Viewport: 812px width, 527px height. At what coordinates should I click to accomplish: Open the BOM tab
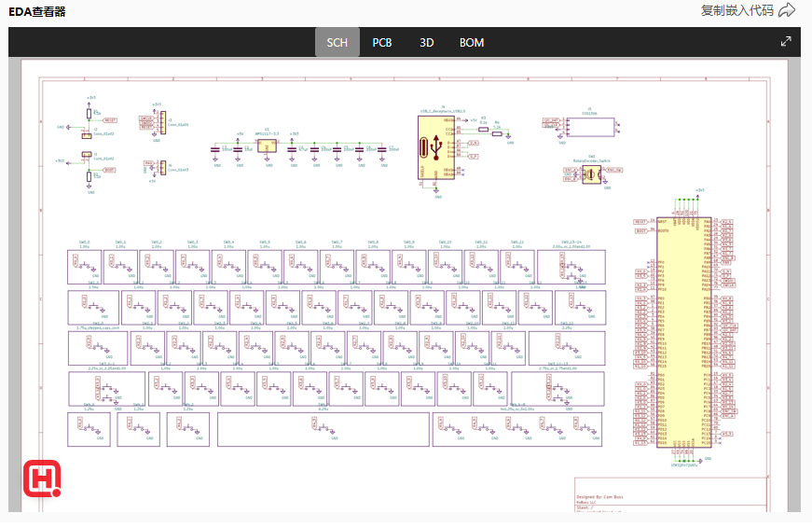[472, 42]
